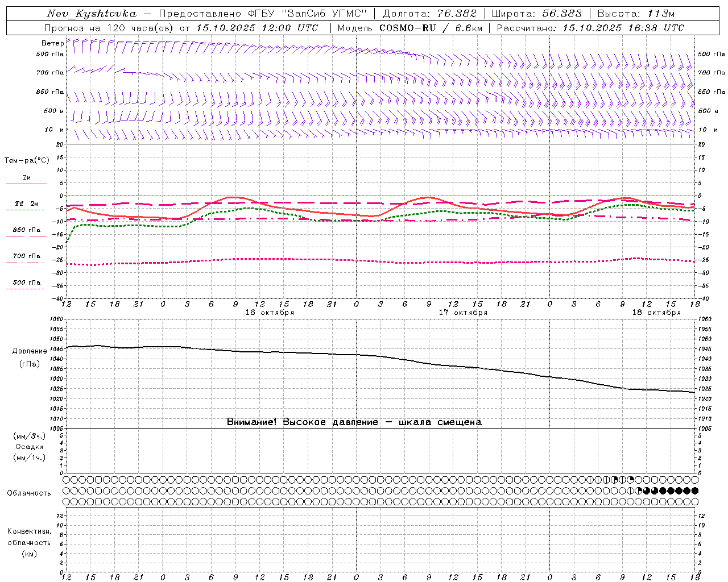Image resolution: width=728 pixels, height=582 pixels.
Task: Select the "Высота: 113м" elevation text
Action: pos(636,14)
